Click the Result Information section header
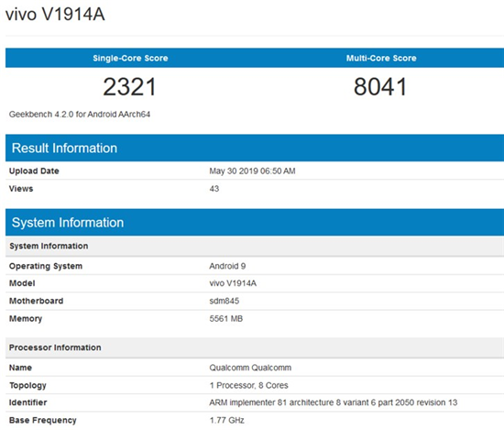The image size is (504, 430). 64,149
